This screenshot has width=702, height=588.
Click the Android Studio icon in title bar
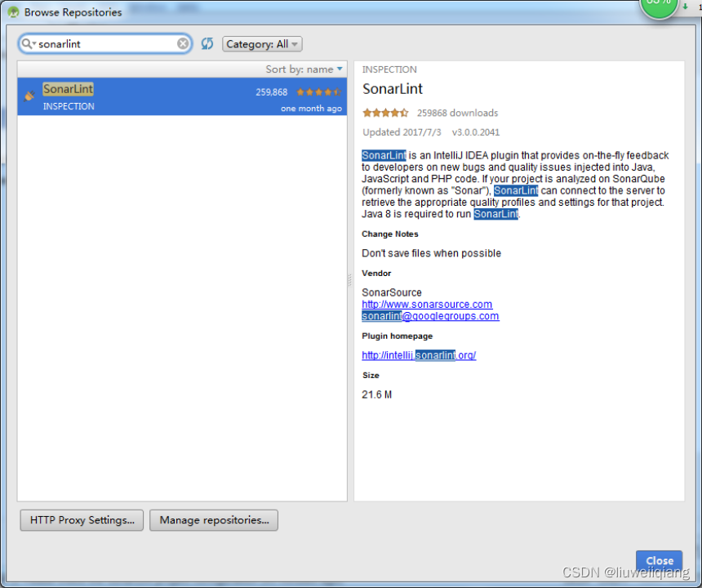click(x=13, y=12)
